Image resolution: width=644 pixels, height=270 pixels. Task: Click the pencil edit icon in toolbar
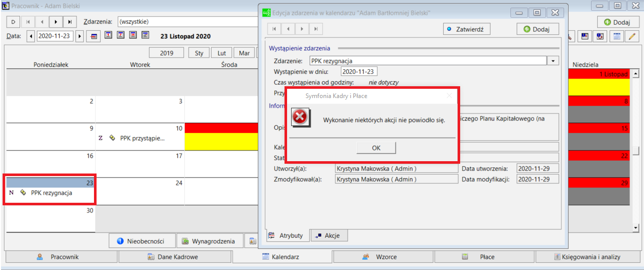(x=632, y=36)
